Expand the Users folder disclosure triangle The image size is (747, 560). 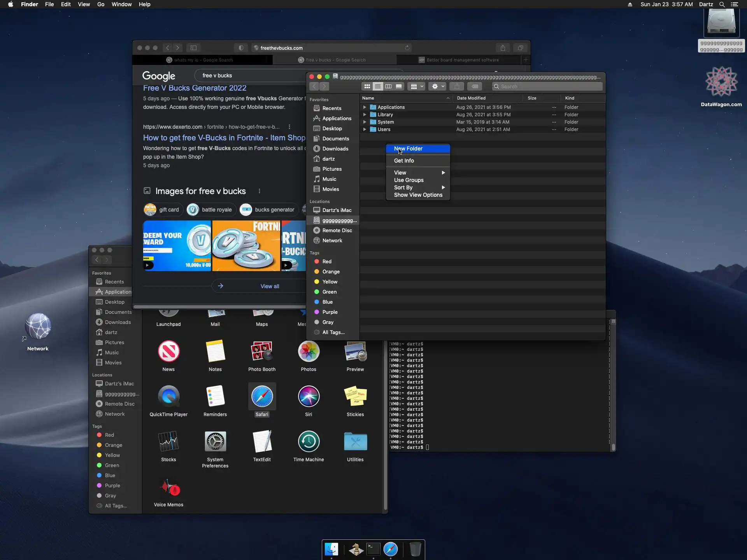pos(365,129)
